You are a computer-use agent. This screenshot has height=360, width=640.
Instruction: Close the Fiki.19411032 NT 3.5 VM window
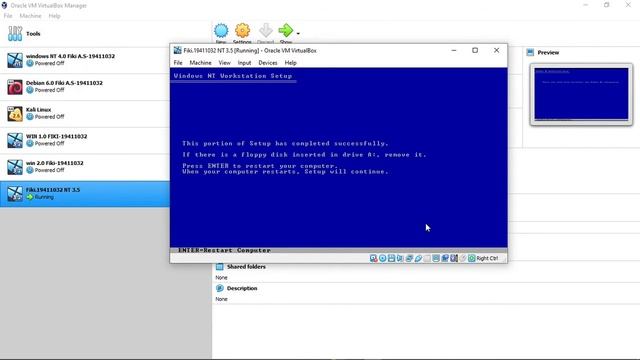[496, 50]
